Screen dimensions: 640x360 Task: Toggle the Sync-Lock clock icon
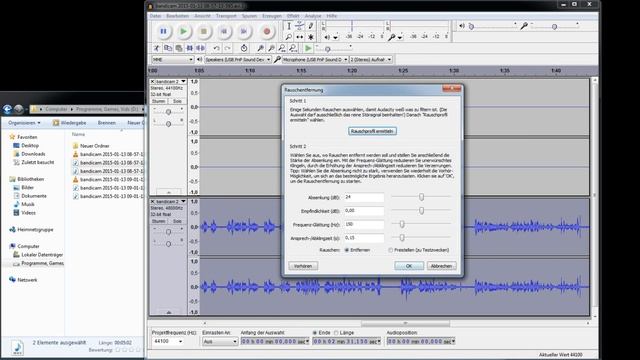pos(244,48)
